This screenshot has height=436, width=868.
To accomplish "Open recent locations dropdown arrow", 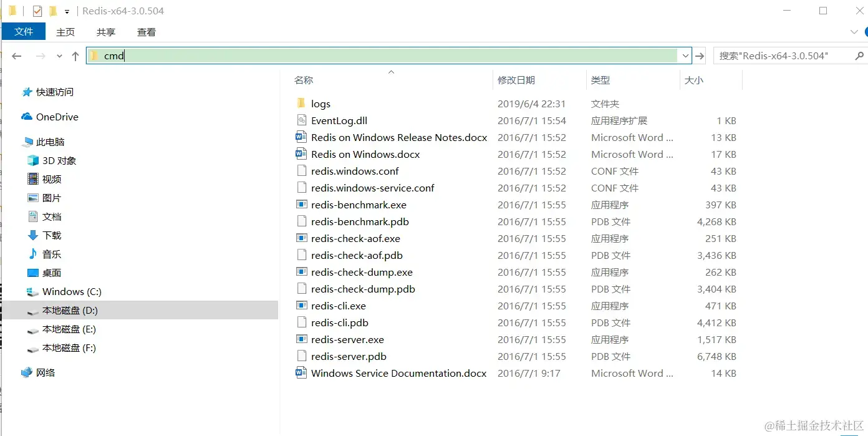I will (x=59, y=56).
